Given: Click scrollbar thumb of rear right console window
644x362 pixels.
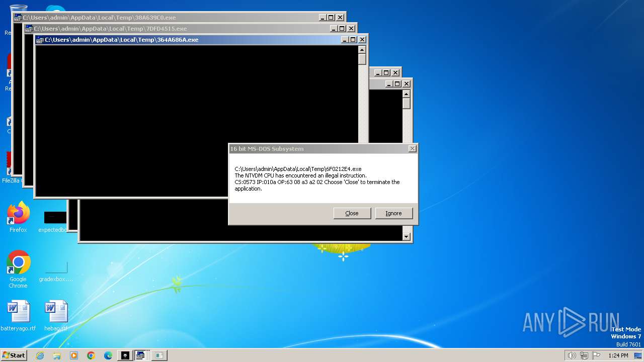Looking at the screenshot, I should [407, 104].
